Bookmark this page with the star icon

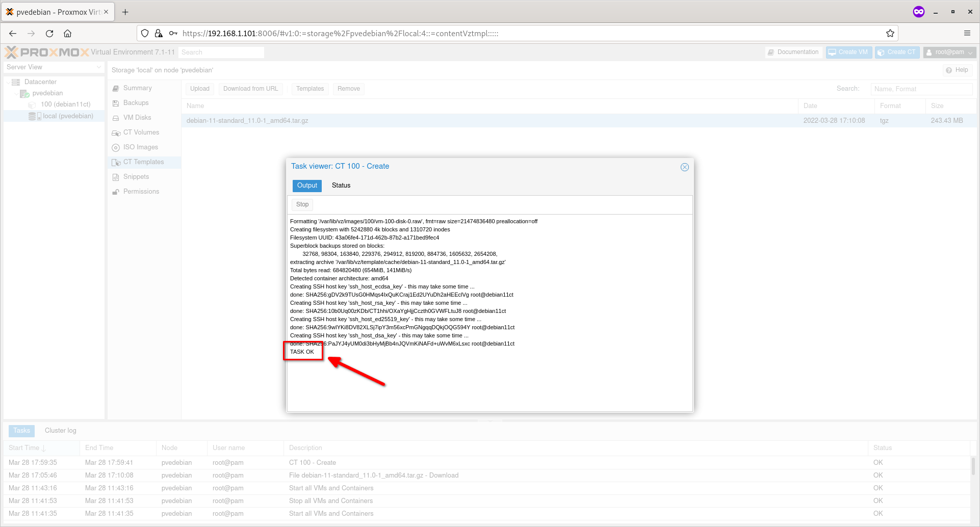pyautogui.click(x=890, y=34)
